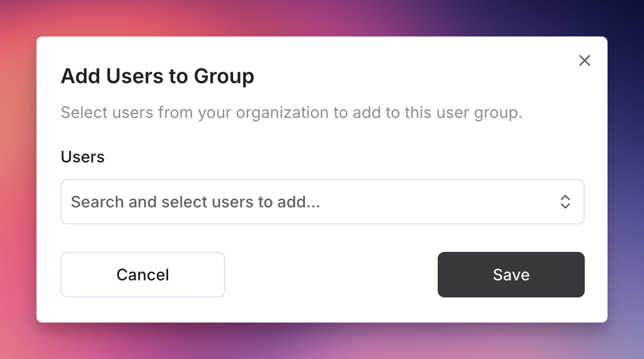Screen dimensions: 644x359
Task: Expand the user list via the chevron arrows
Action: click(565, 202)
